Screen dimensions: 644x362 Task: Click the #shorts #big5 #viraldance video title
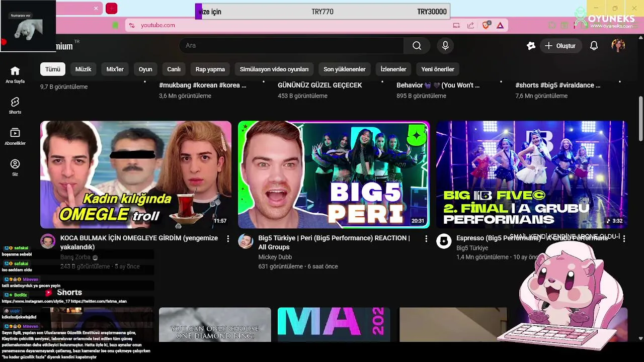(558, 85)
